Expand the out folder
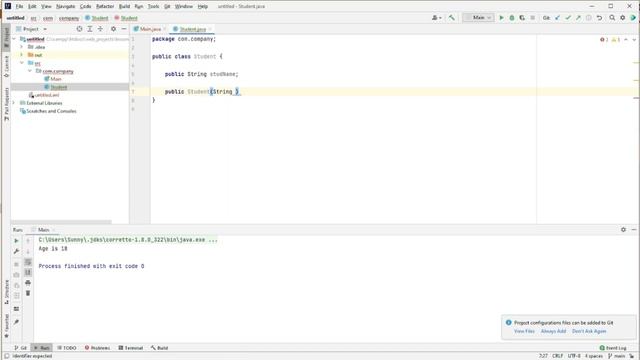 (x=22, y=55)
